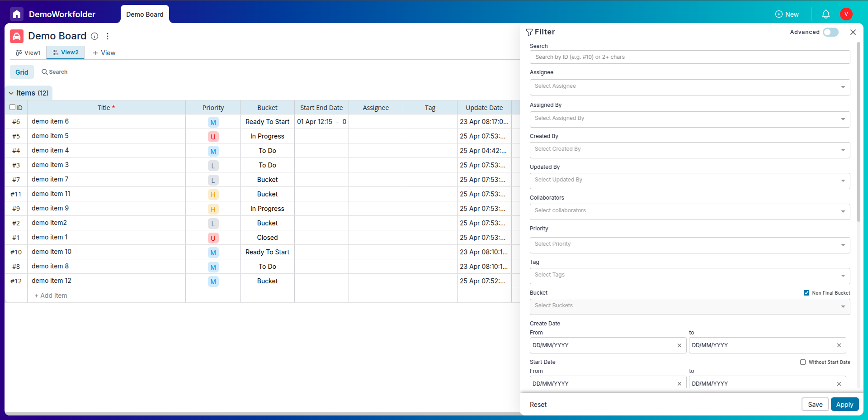
Task: Toggle the Advanced filter switch
Action: click(830, 32)
